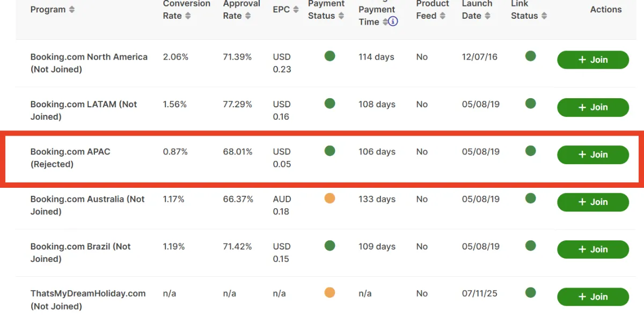Join Booking.com LATAM program
The width and height of the screenshot is (644, 323).
coord(592,107)
